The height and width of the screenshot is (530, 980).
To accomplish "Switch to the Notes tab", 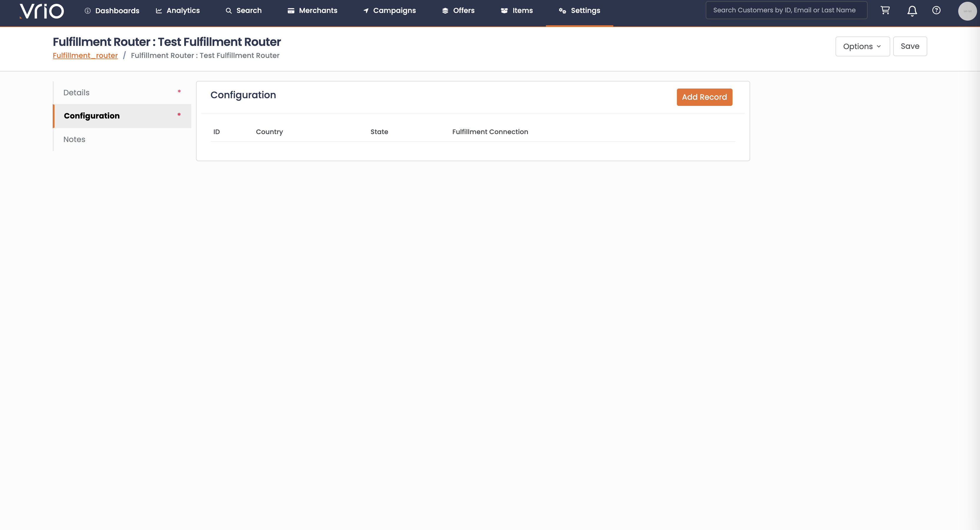I will tap(74, 139).
